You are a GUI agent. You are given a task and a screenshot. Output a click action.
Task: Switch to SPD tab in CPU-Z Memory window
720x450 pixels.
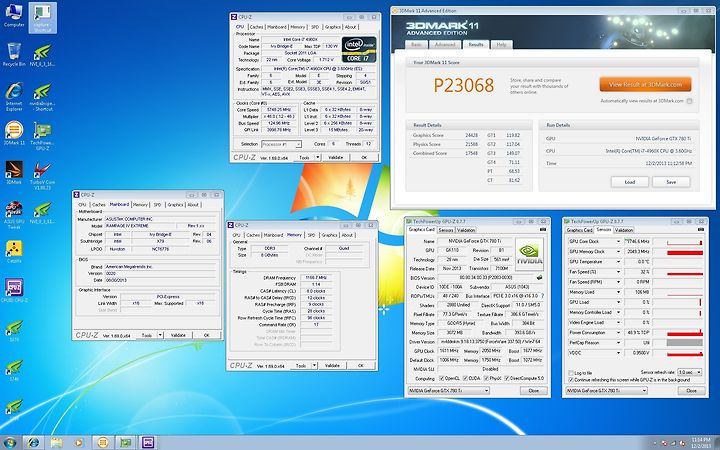(x=311, y=235)
